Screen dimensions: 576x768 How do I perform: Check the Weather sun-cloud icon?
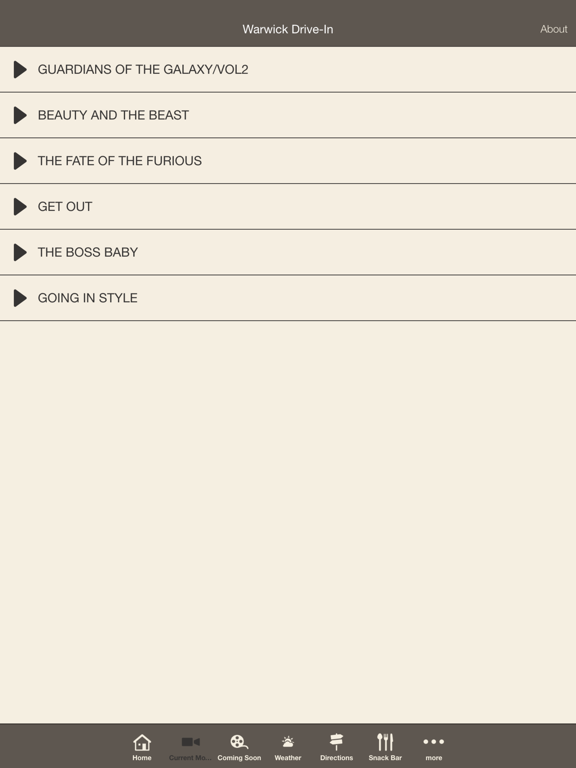click(288, 742)
